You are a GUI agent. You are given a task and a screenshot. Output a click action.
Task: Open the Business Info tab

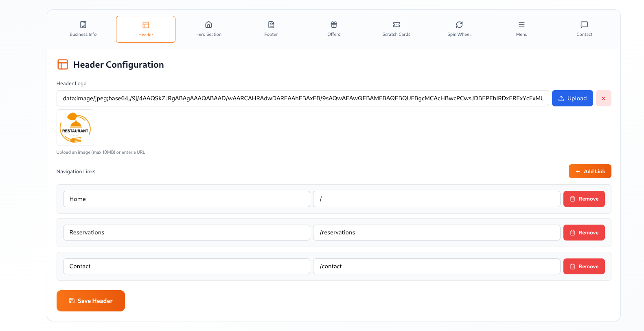tap(83, 29)
